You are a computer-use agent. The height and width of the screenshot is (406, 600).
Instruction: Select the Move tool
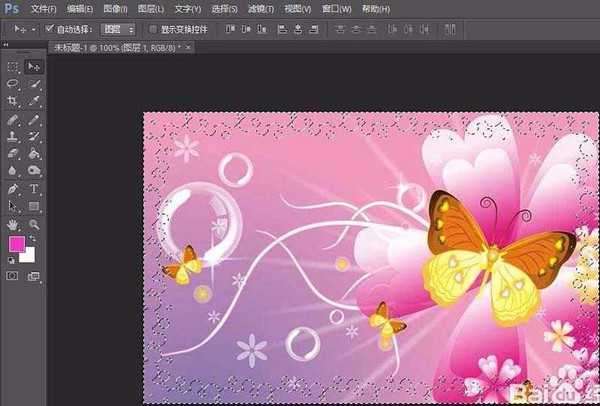click(33, 66)
